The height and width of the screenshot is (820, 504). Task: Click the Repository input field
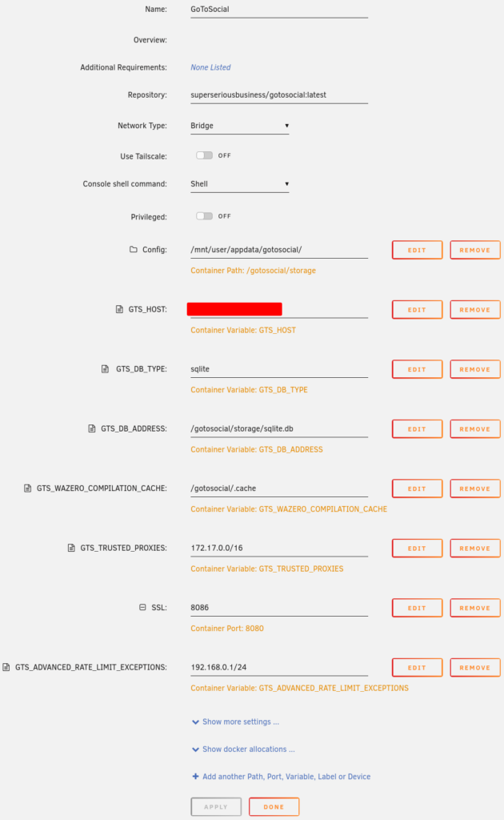click(x=278, y=94)
